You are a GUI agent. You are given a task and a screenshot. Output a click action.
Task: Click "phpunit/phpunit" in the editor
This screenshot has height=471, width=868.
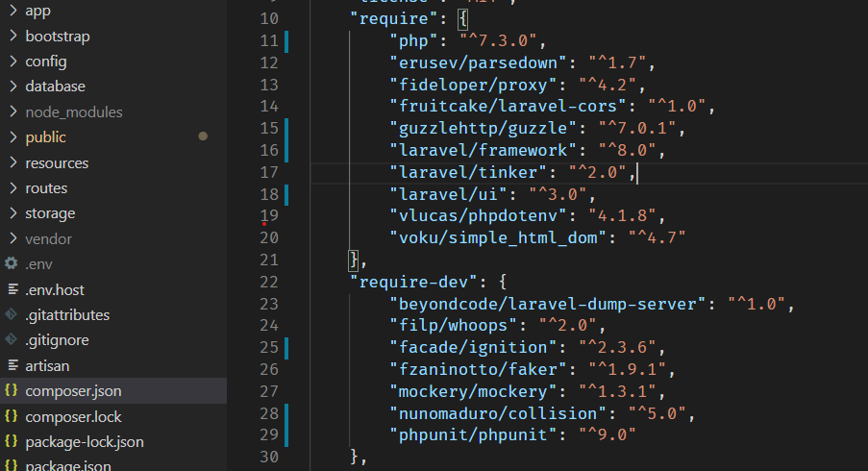[473, 435]
